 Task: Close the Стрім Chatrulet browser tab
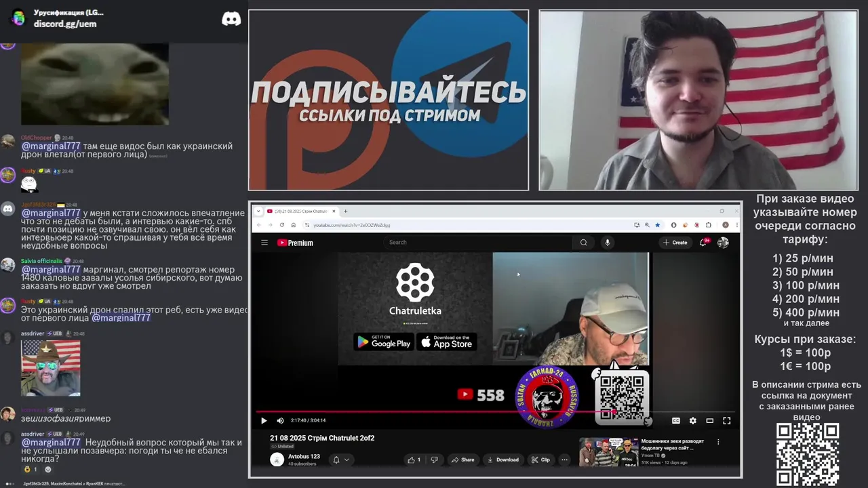[x=334, y=211]
